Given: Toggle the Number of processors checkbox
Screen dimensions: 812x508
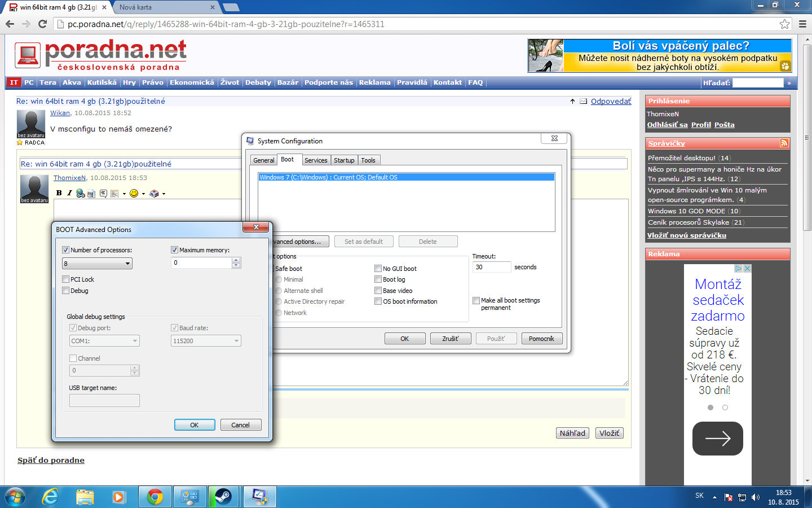Looking at the screenshot, I should (x=66, y=250).
